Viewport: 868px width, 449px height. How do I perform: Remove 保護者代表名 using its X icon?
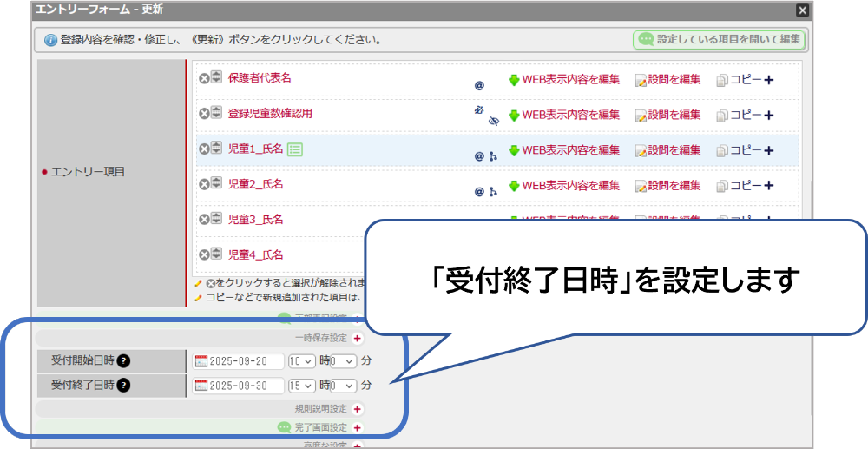pos(204,78)
